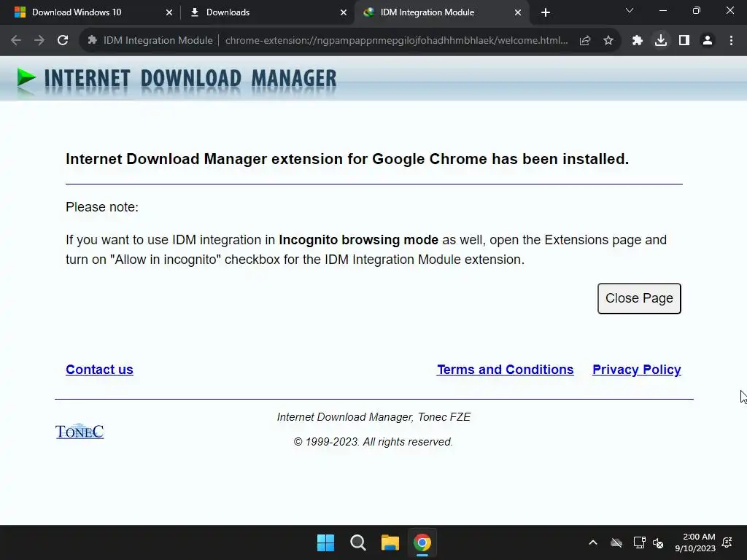Screen dimensions: 747x560
Task: Click the copyright 1999-2023 line
Action: [373, 442]
